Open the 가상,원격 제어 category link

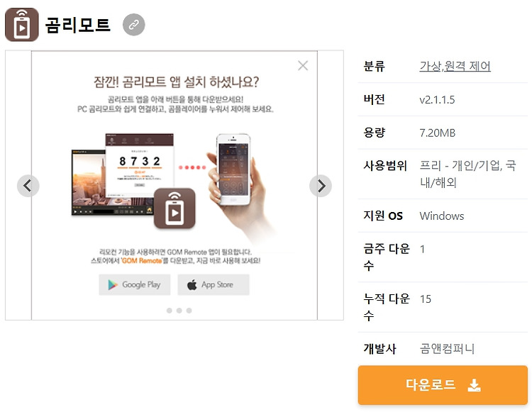455,66
